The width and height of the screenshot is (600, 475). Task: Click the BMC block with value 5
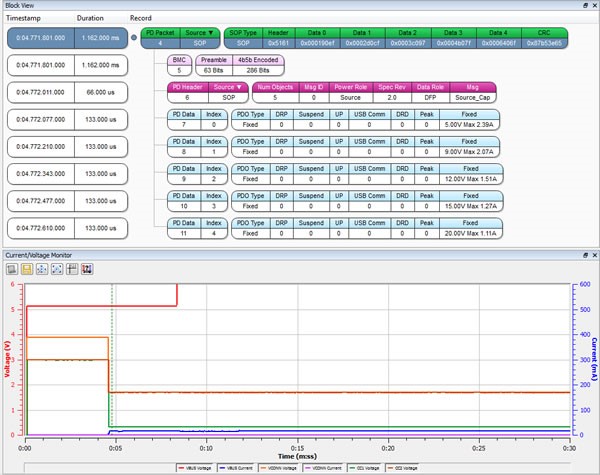point(179,65)
